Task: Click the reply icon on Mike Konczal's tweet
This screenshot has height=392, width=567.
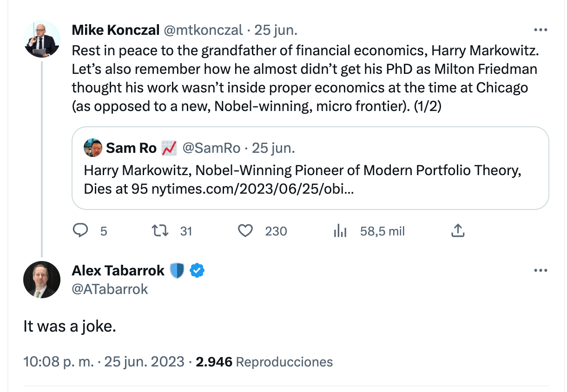Action: tap(81, 231)
